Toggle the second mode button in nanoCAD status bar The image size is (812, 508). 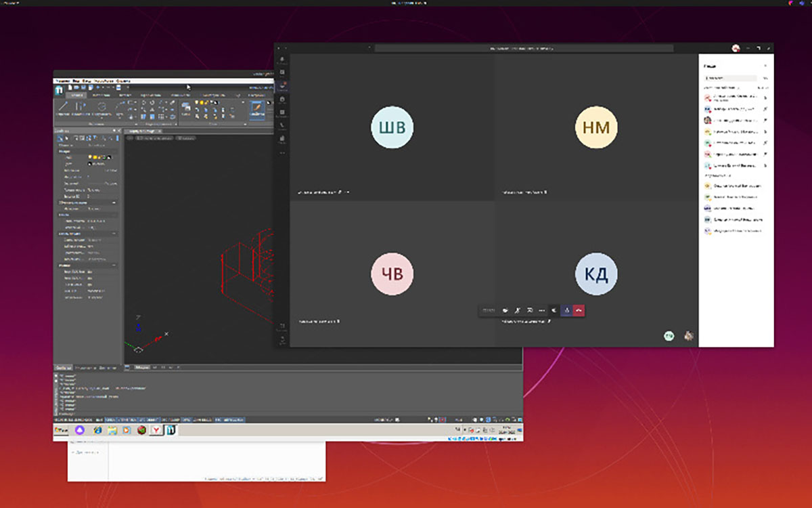(110, 420)
